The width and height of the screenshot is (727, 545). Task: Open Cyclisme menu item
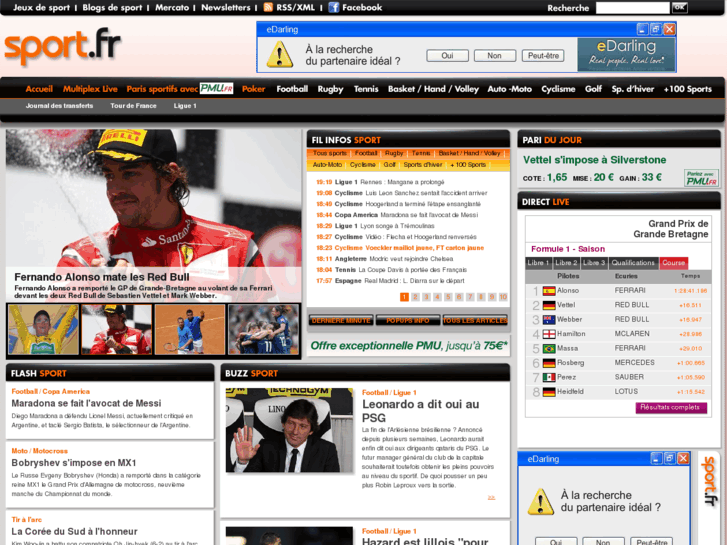pyautogui.click(x=558, y=89)
